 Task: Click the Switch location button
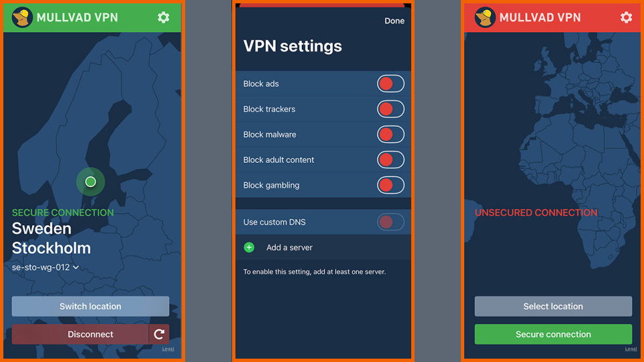tap(91, 306)
